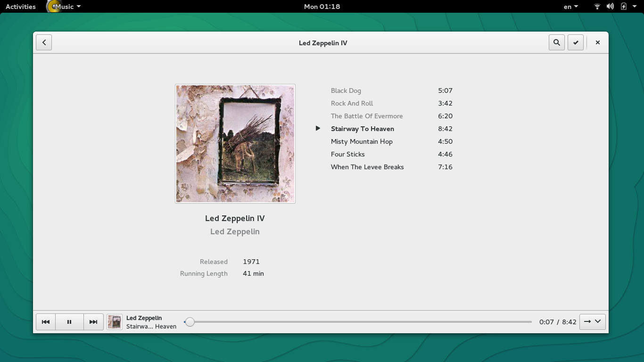Image resolution: width=644 pixels, height=362 pixels.
Task: Open the repeat mode dropdown in the player bar
Action: click(592, 322)
